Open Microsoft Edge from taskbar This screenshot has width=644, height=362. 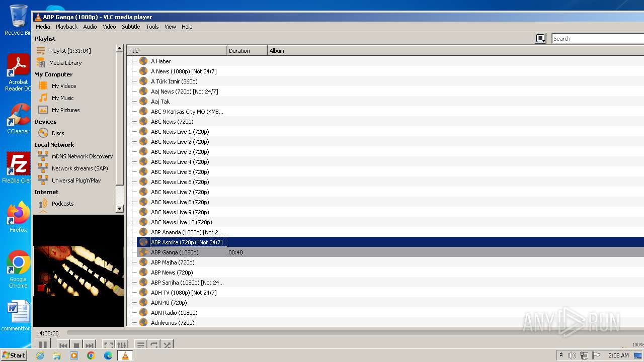[108, 355]
